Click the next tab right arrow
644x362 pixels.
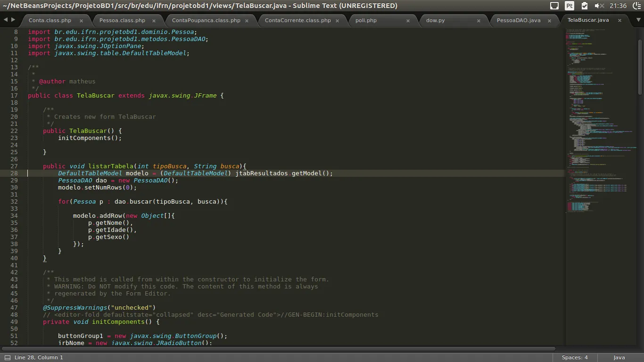pyautogui.click(x=13, y=20)
